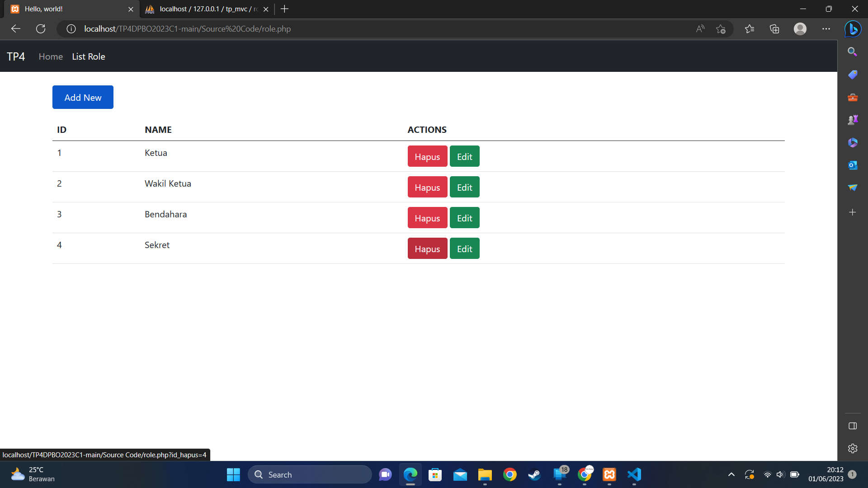Open Microsoft 365 from the sidebar
Viewport: 868px width, 488px height.
tap(853, 142)
